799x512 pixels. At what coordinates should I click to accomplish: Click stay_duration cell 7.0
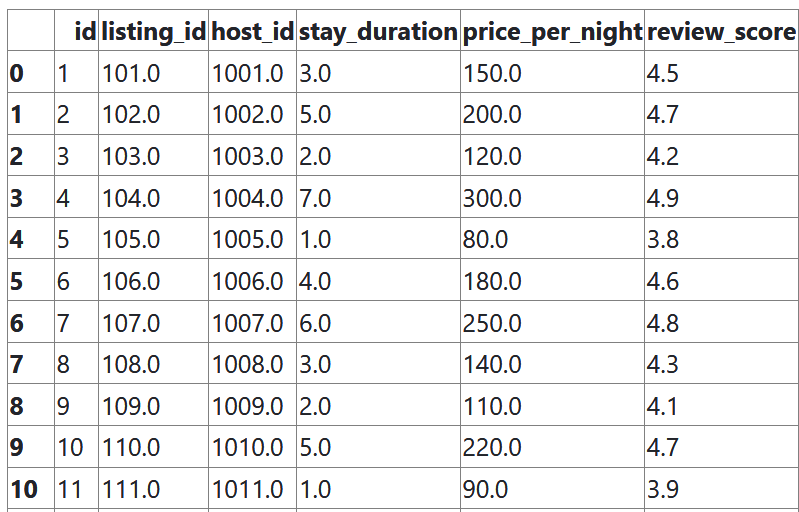click(x=315, y=198)
